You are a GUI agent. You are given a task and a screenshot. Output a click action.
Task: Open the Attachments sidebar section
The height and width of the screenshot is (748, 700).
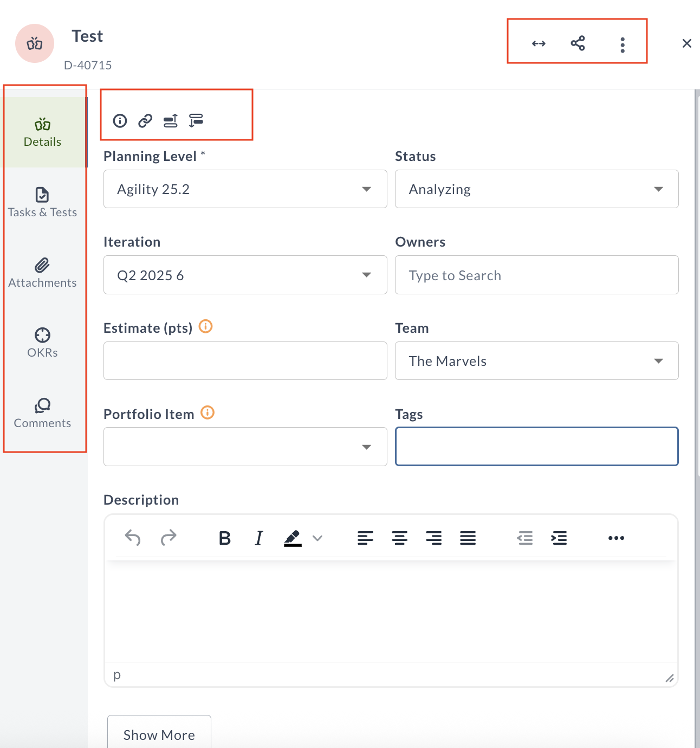coord(42,272)
